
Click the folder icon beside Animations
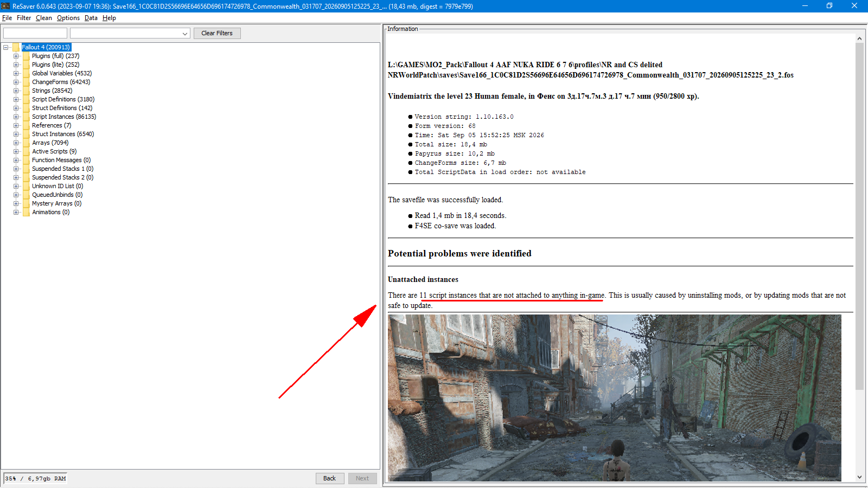[x=26, y=212]
